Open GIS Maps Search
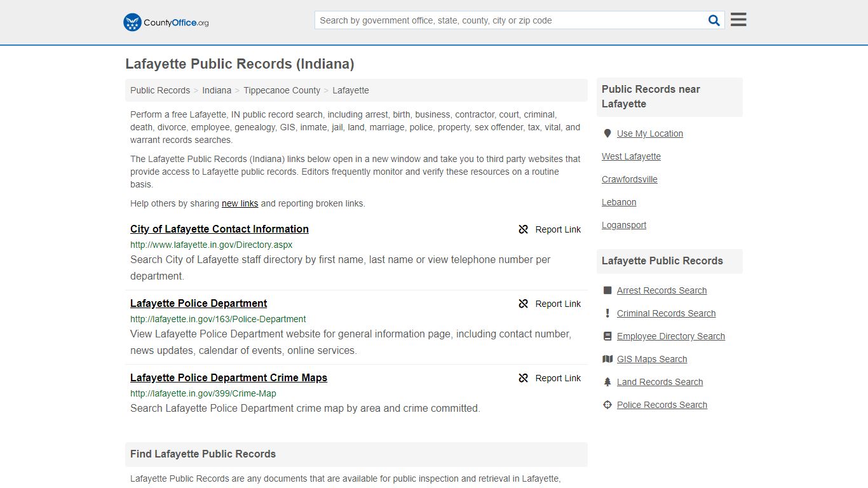 coord(652,359)
